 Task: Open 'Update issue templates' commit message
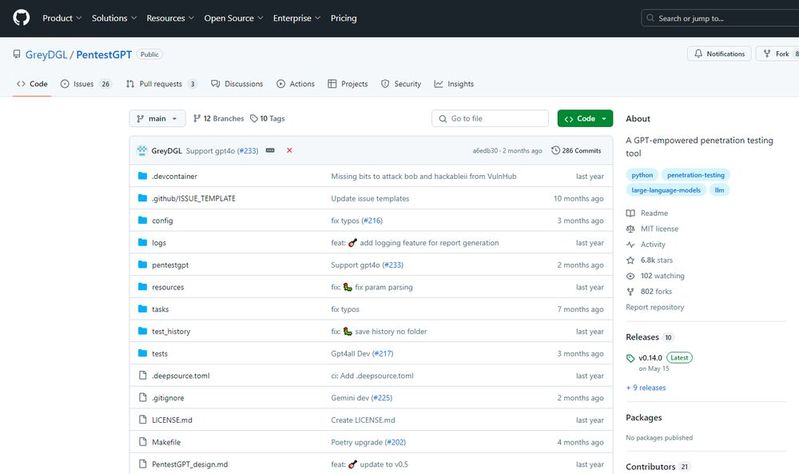[370, 198]
